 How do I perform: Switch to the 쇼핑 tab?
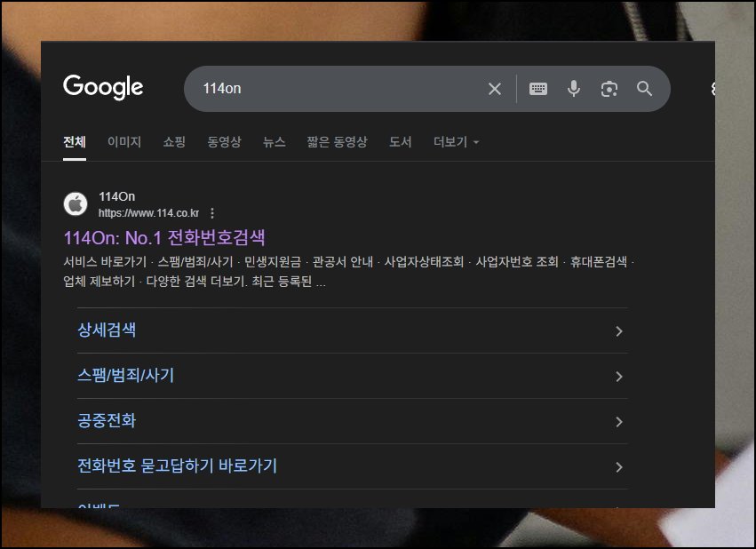[174, 142]
